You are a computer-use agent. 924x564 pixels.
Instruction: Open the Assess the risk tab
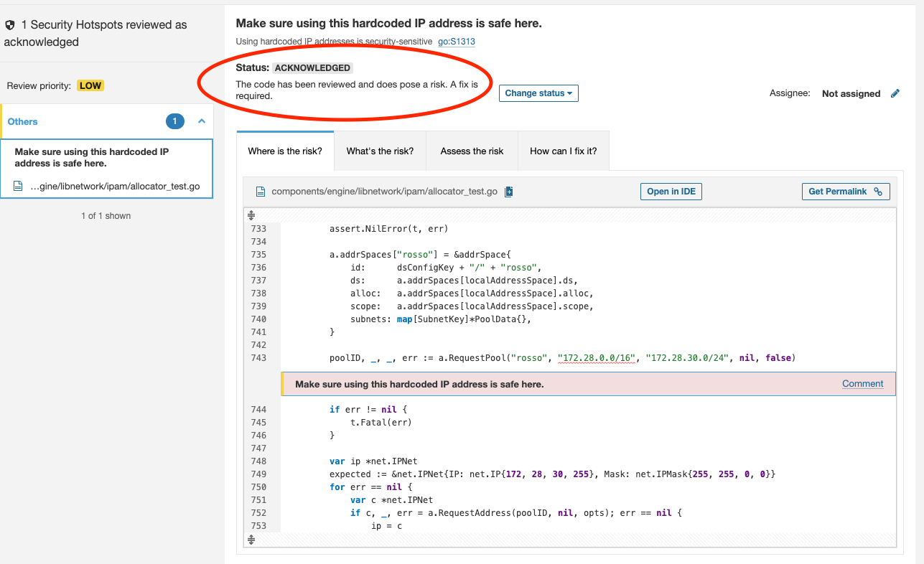(472, 151)
